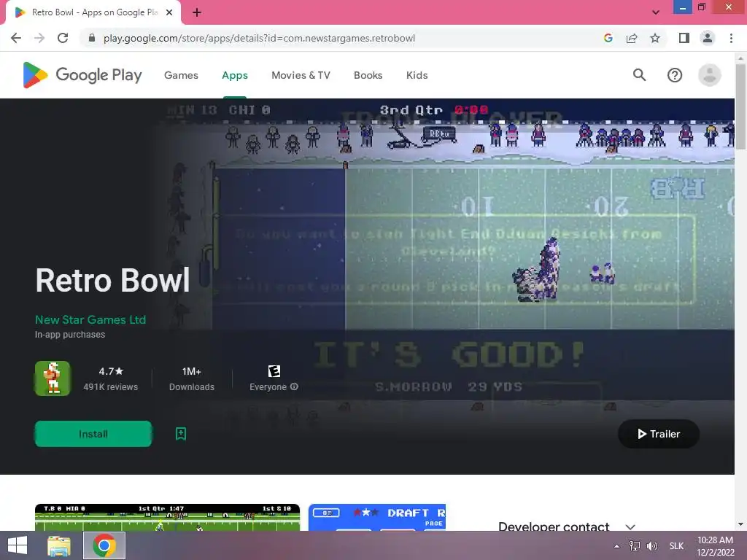Click the page vertical scrollbar
The height and width of the screenshot is (560, 747).
pos(740,106)
